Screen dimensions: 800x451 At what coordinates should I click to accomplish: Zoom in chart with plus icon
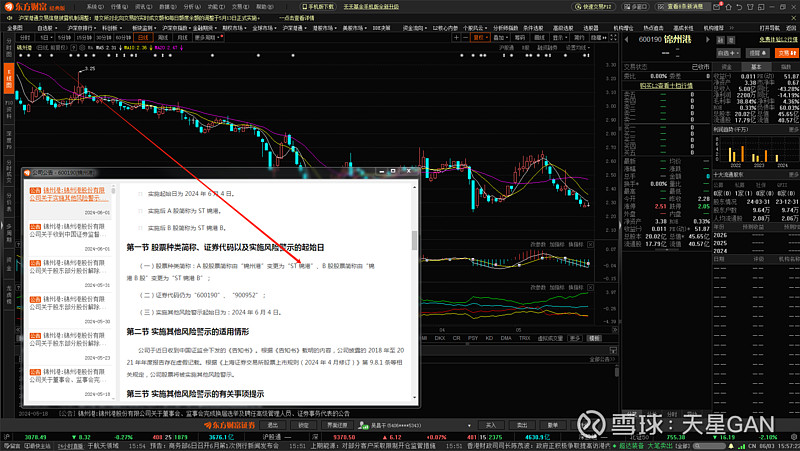coord(456,38)
